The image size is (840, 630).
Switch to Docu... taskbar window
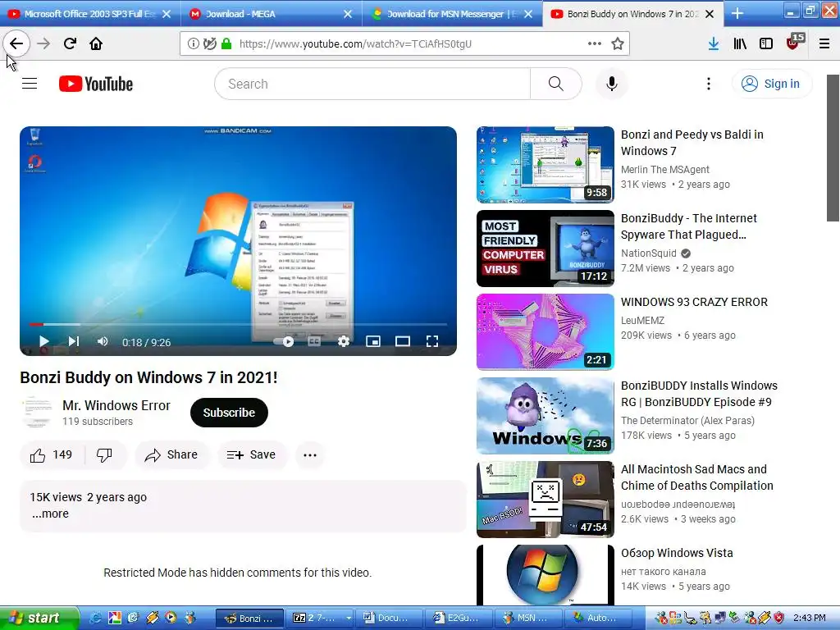pyautogui.click(x=388, y=618)
